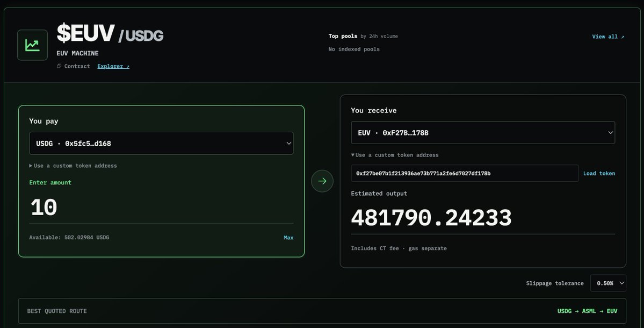
Task: Open the USDG pay token dropdown
Action: [x=162, y=144]
